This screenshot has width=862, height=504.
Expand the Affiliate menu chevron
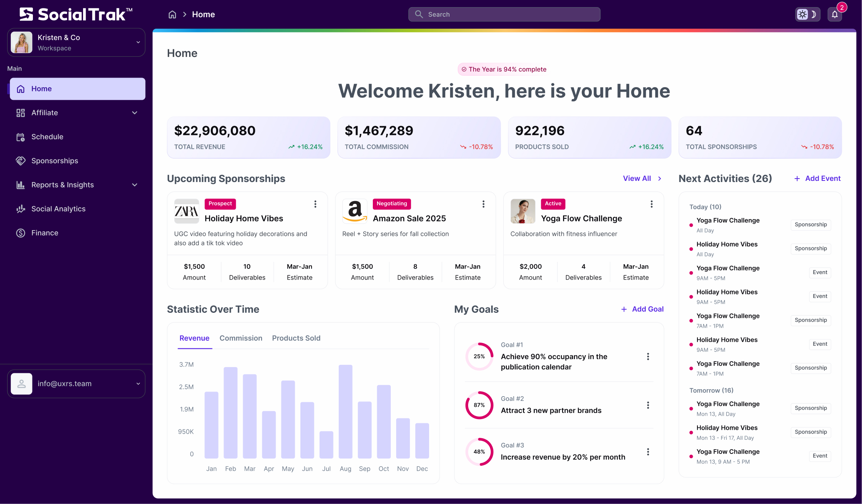pos(135,113)
